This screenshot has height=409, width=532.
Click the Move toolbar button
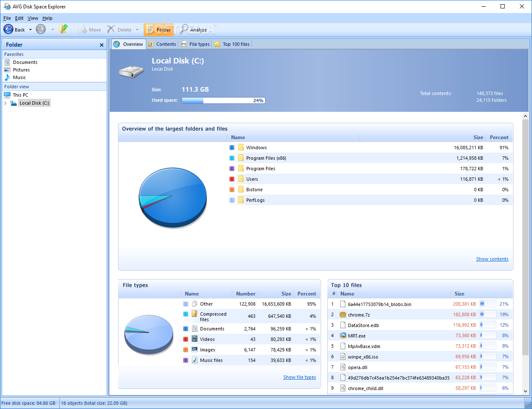pos(90,29)
